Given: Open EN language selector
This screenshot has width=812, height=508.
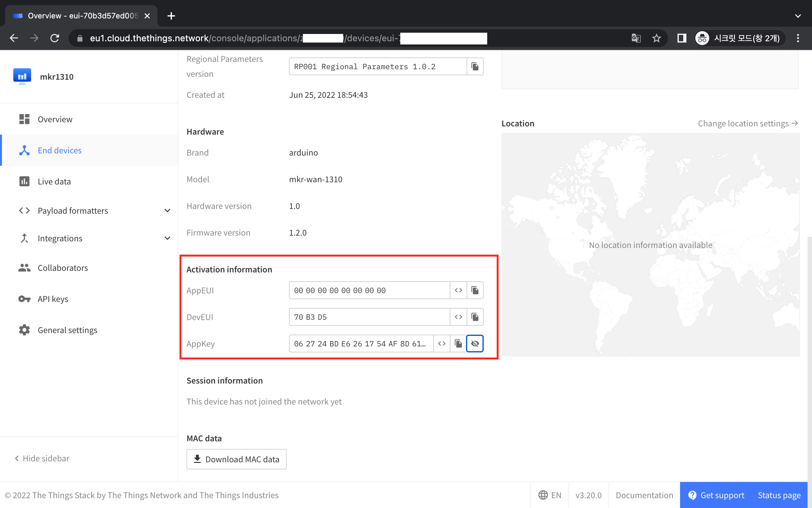Looking at the screenshot, I should (550, 495).
